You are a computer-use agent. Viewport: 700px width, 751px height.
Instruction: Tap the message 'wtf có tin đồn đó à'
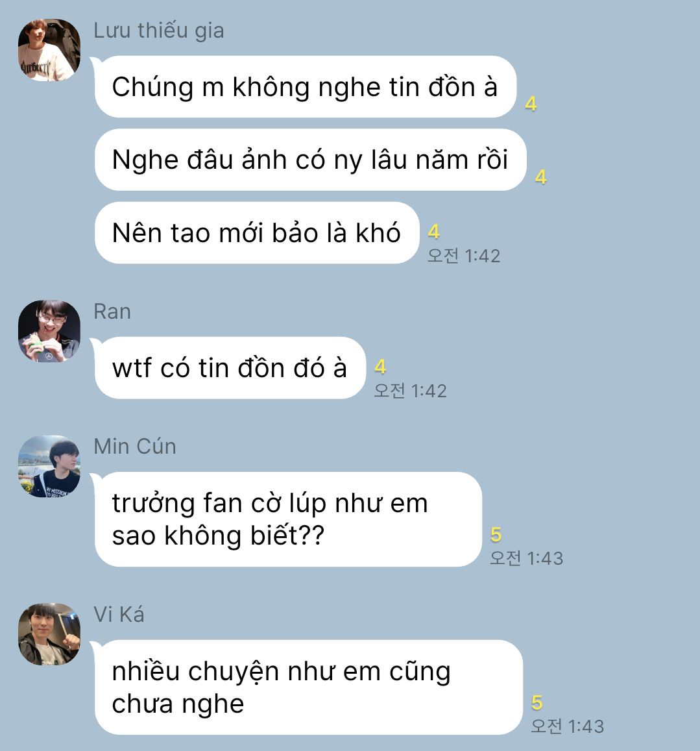(x=230, y=368)
